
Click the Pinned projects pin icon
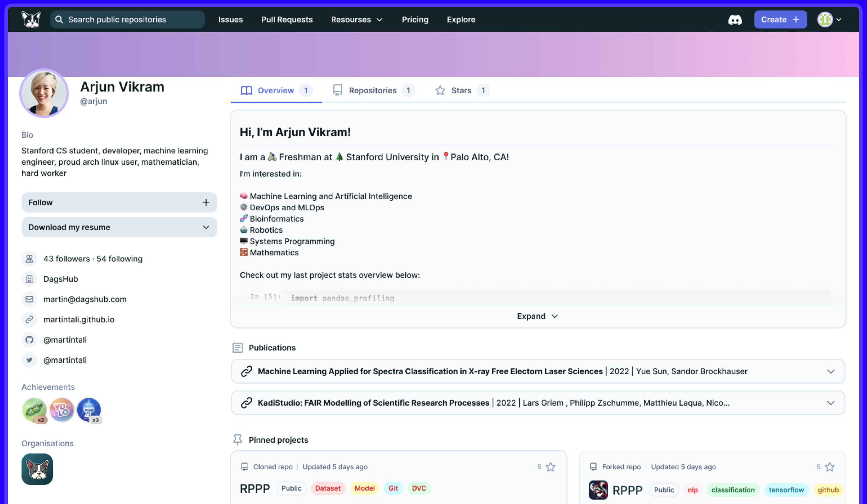coord(237,440)
